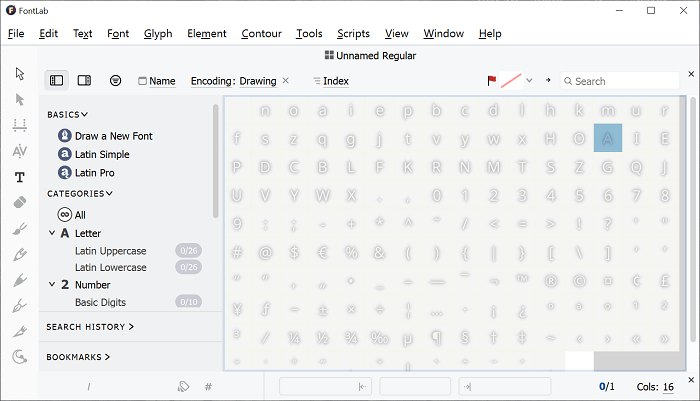Screen dimensions: 700x401
Task: Select Draw a New Font
Action: [x=105, y=136]
